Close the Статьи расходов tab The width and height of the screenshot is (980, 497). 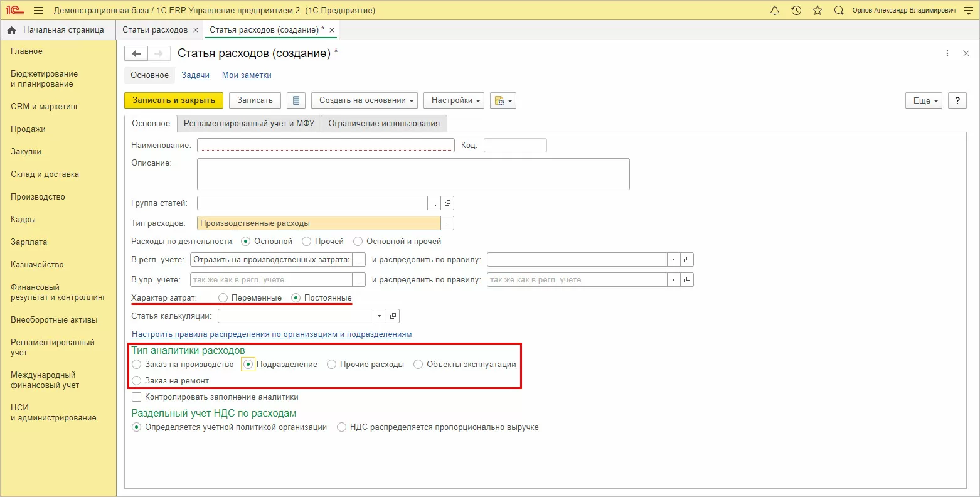196,30
